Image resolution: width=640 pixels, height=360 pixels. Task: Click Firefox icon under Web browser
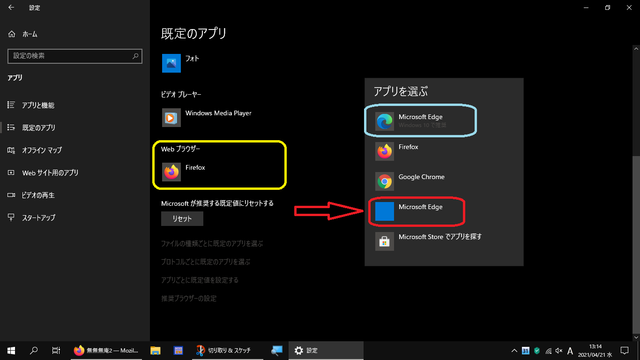(171, 172)
